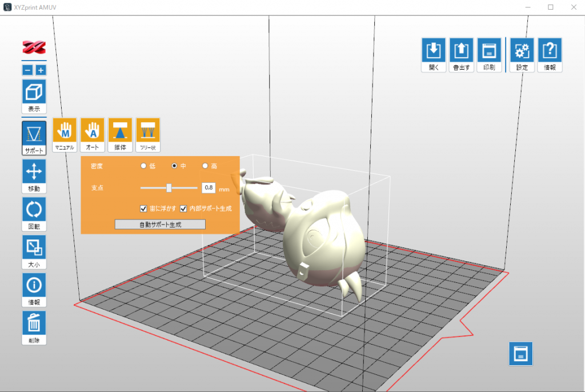Select the 錐体 cone support type
The image size is (585, 392).
click(120, 135)
